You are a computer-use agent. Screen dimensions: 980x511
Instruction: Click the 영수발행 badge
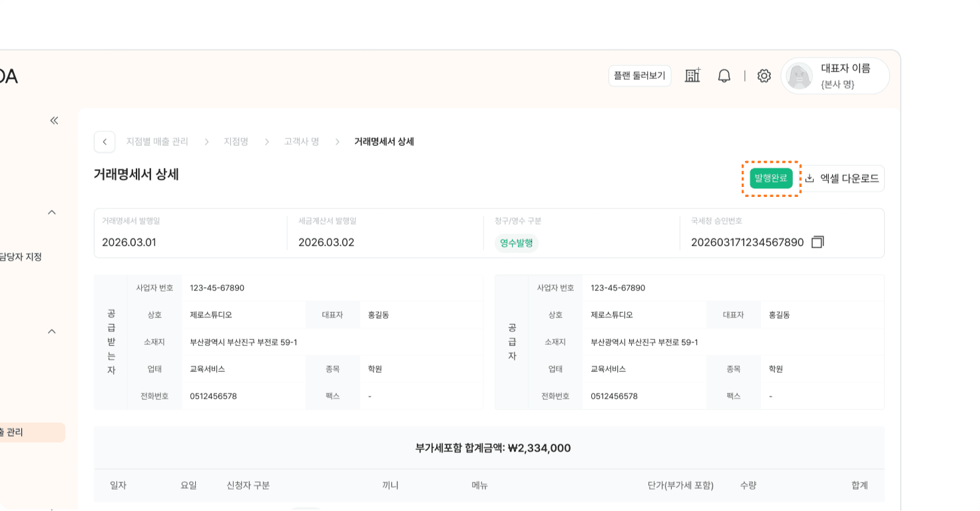[517, 243]
